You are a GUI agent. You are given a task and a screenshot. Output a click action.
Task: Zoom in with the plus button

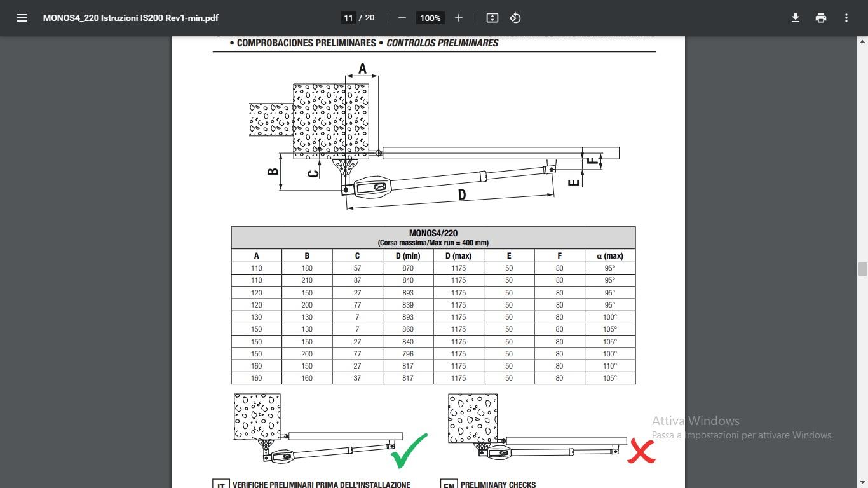pyautogui.click(x=459, y=18)
